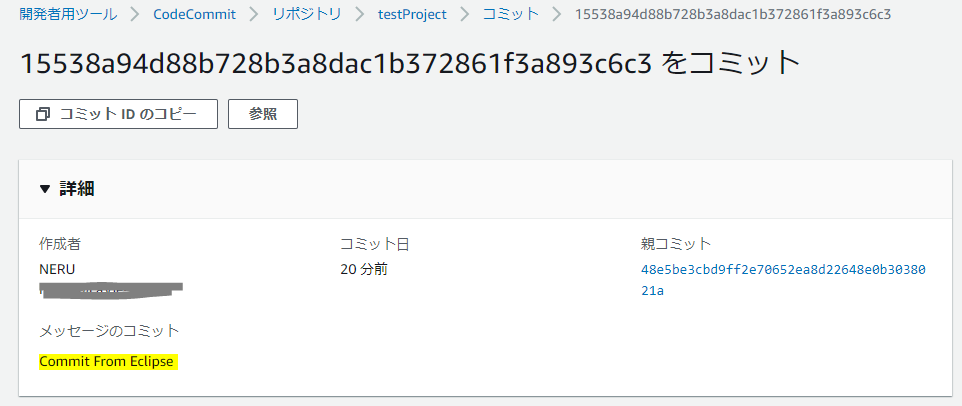Viewport: 962px width, 406px height.
Task: Click the highlighted Commit From Eclipse message
Action: click(108, 362)
